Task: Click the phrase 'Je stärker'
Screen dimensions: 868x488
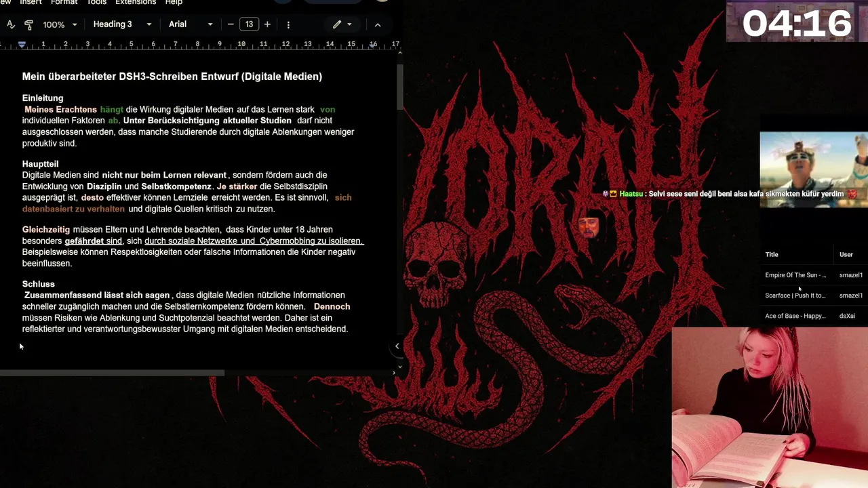Action: pyautogui.click(x=237, y=186)
